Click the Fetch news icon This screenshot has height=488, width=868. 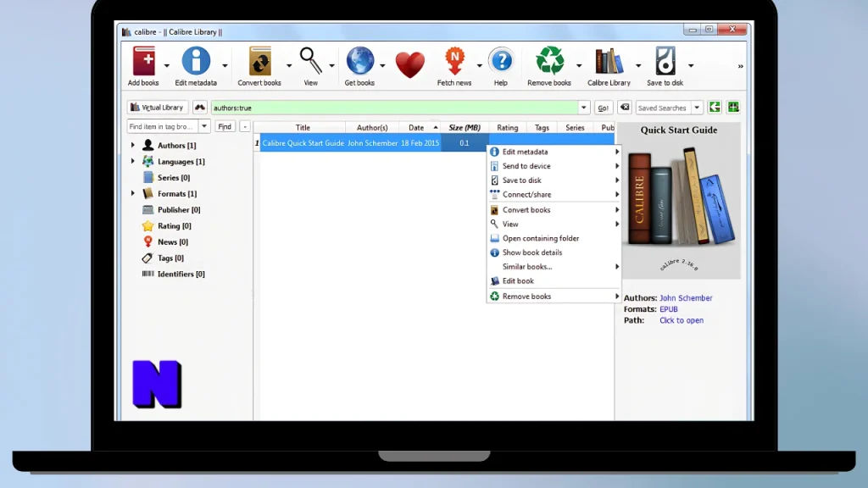click(x=454, y=61)
